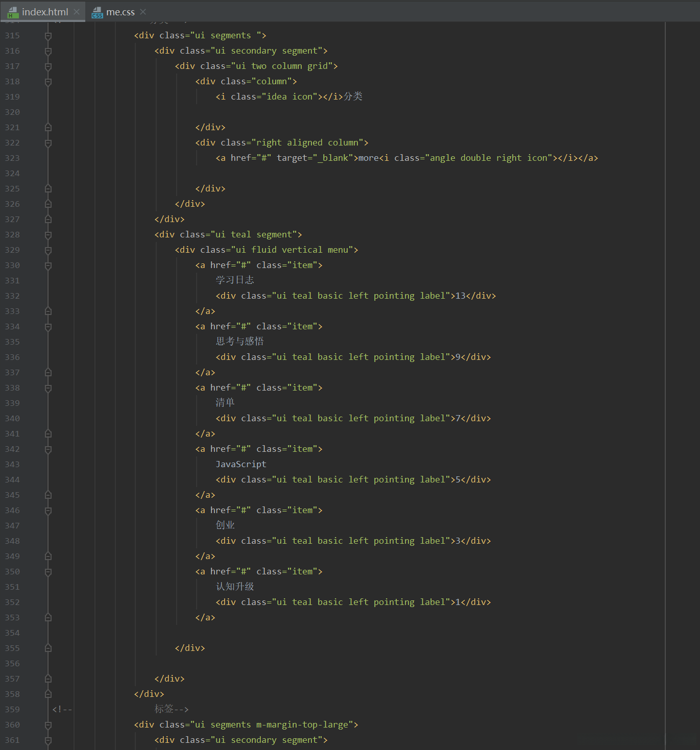
Task: Close the index.html tab
Action: [x=77, y=12]
